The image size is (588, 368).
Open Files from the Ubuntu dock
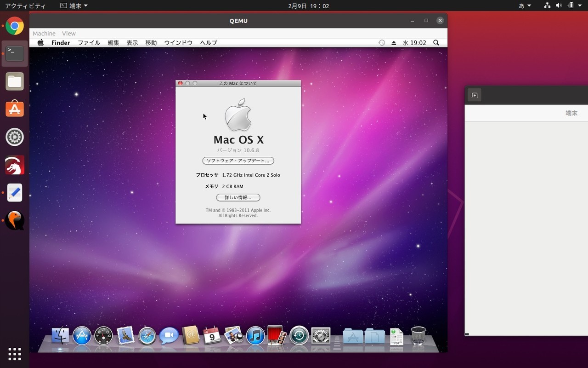point(15,81)
